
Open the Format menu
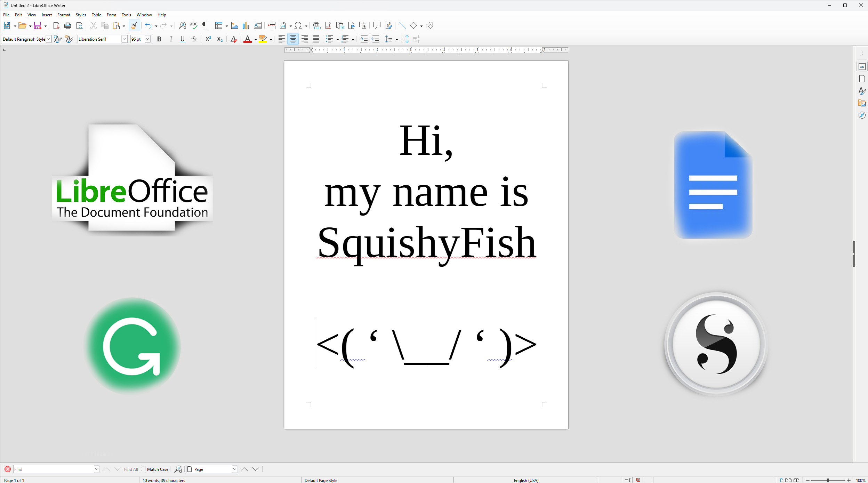point(64,15)
